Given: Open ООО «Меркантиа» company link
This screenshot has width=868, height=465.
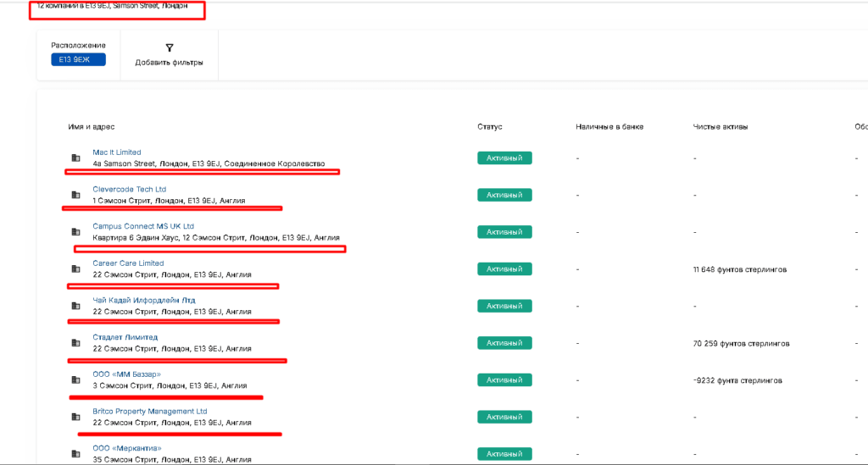Looking at the screenshot, I should click(x=127, y=448).
